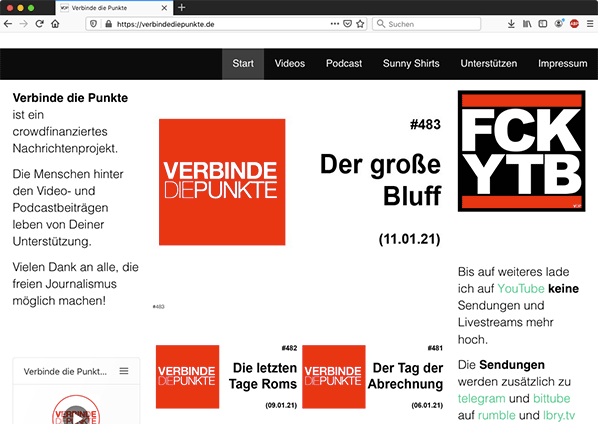Open the podcast player playlist menu icon
The height and width of the screenshot is (424, 598).
point(124,371)
